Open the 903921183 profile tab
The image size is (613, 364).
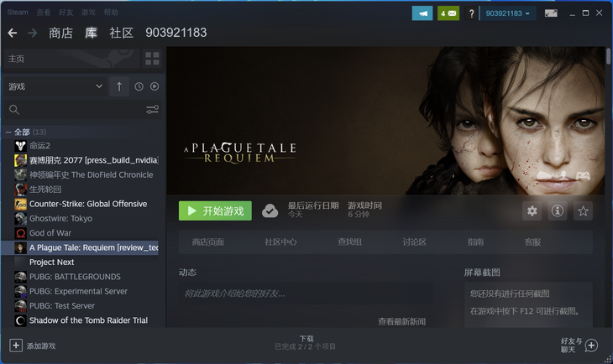tap(176, 33)
